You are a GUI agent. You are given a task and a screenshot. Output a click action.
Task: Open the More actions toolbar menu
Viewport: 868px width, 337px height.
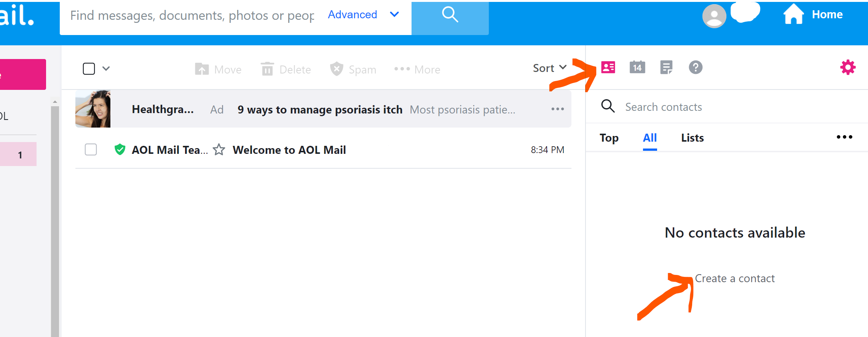[417, 69]
